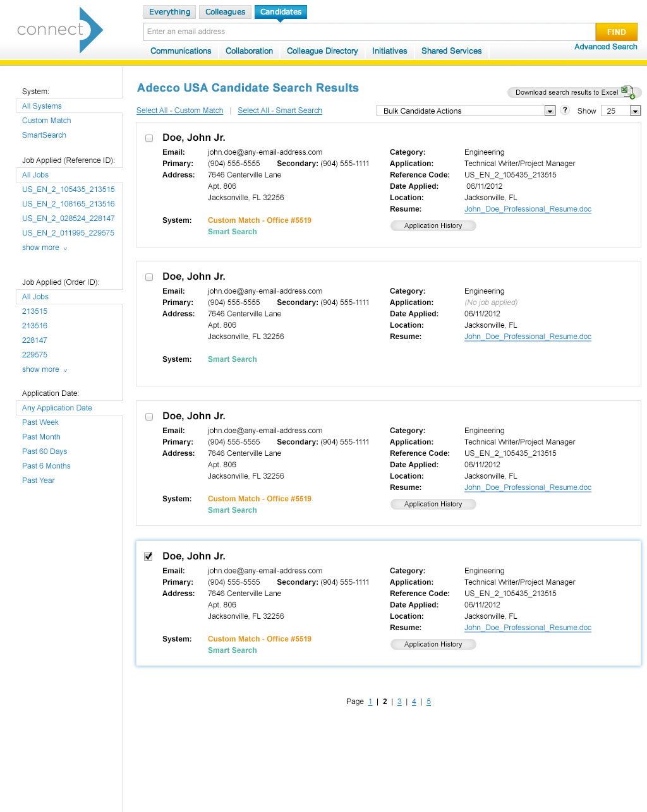Image resolution: width=647 pixels, height=812 pixels.
Task: Filter by reference US_EN_2_028524_228147
Action: (x=68, y=218)
